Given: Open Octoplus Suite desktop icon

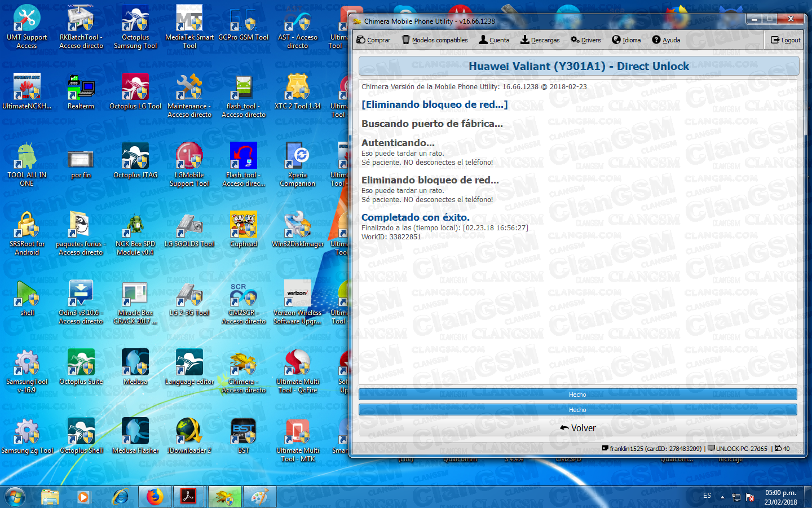Looking at the screenshot, I should [x=81, y=367].
